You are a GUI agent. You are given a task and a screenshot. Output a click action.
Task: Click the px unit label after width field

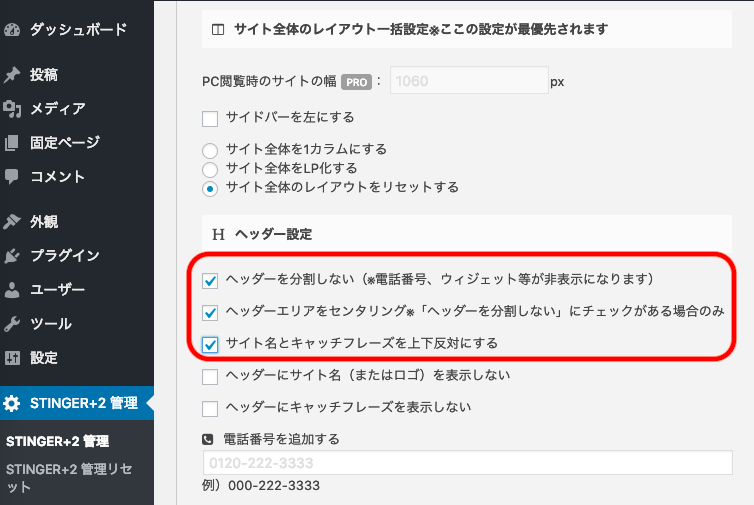(x=557, y=82)
